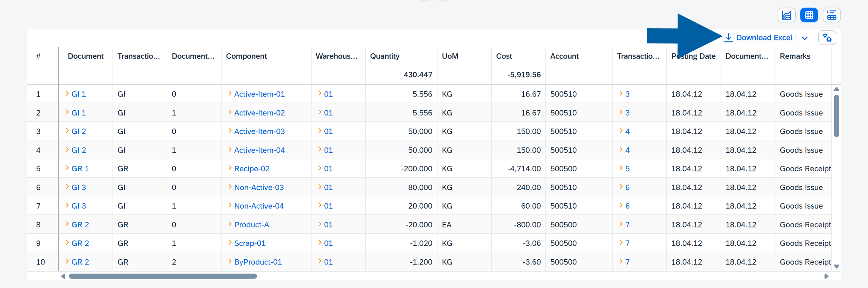Select the Posting Date column header

pyautogui.click(x=694, y=56)
